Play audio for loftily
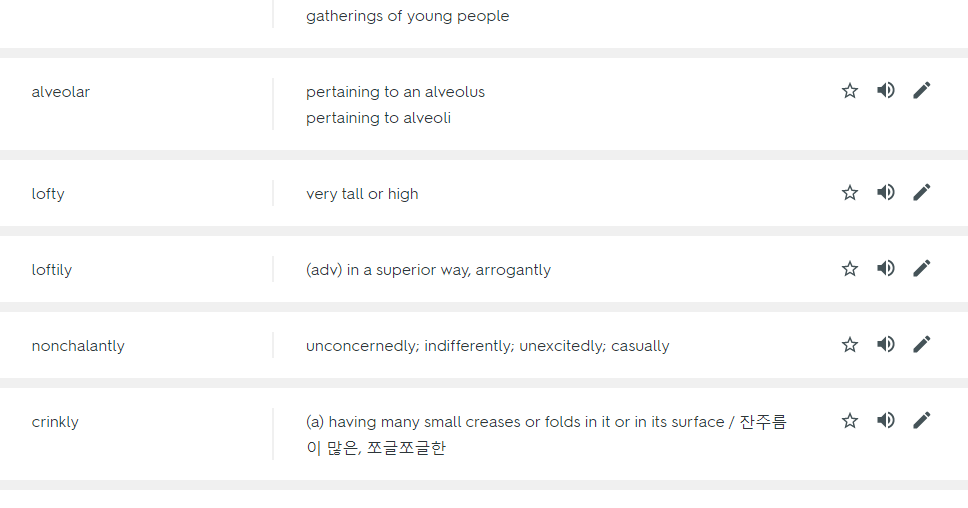 click(886, 269)
